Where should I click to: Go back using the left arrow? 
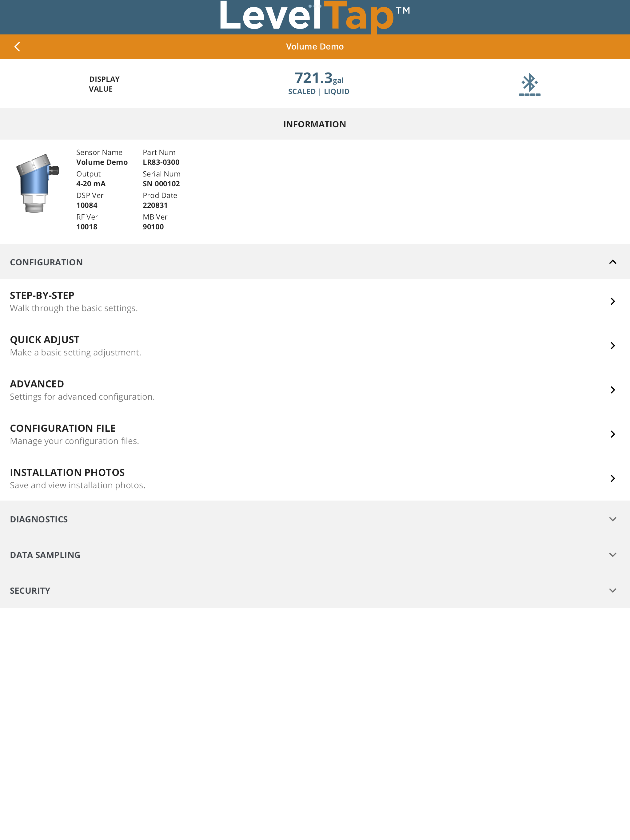point(17,47)
